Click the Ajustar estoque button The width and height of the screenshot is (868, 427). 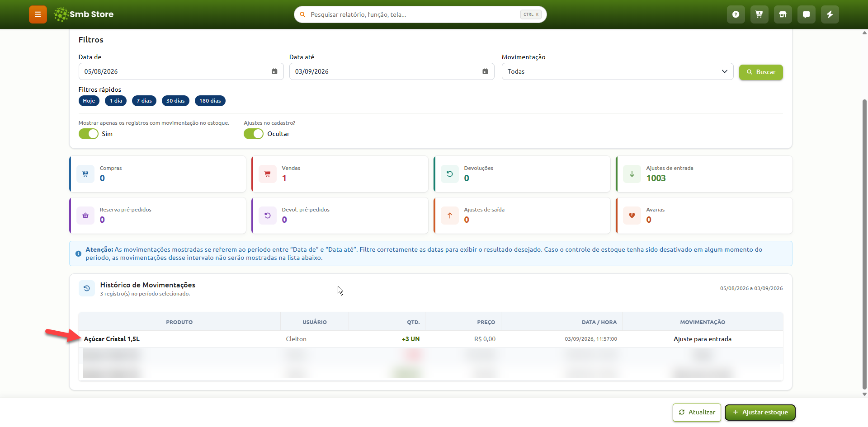(760, 413)
